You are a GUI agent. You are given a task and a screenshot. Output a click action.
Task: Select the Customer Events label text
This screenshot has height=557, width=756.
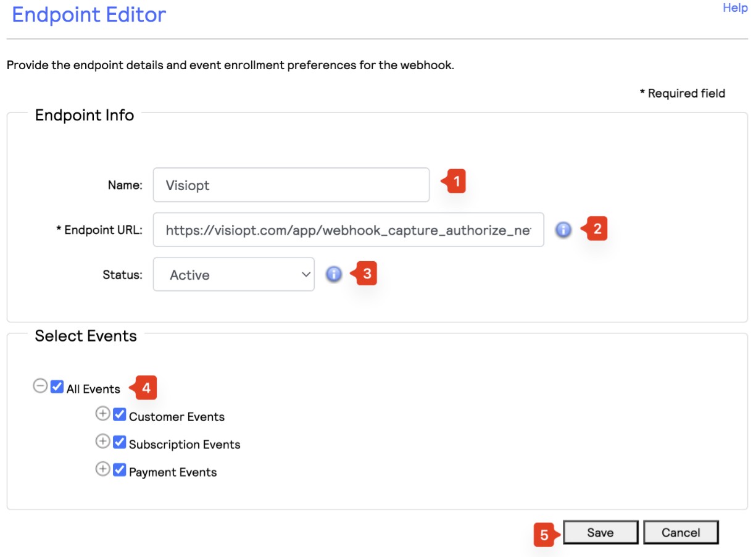coord(177,417)
